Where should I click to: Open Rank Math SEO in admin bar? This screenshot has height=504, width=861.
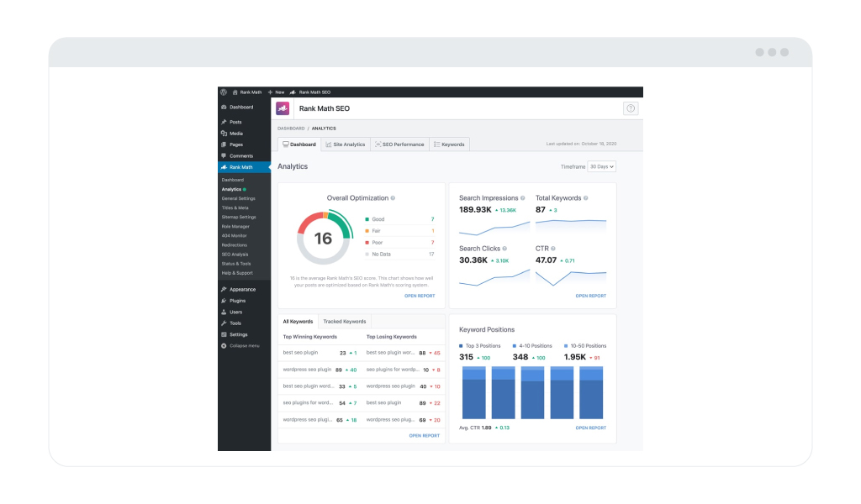(310, 92)
